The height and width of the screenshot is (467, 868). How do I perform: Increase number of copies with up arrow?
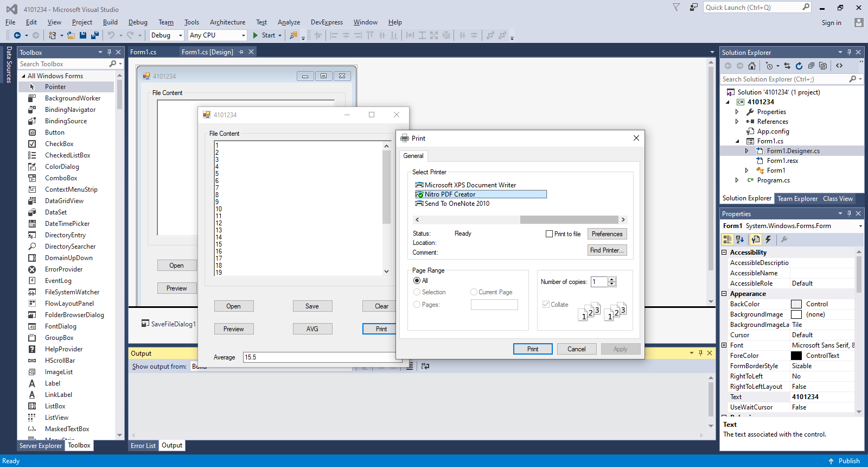tap(612, 280)
